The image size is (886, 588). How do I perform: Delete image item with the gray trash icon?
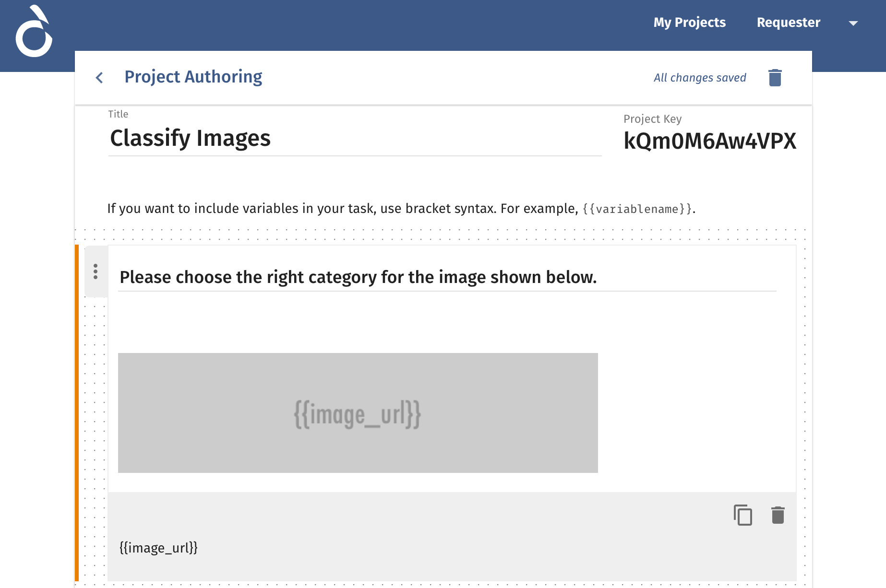pos(778,515)
